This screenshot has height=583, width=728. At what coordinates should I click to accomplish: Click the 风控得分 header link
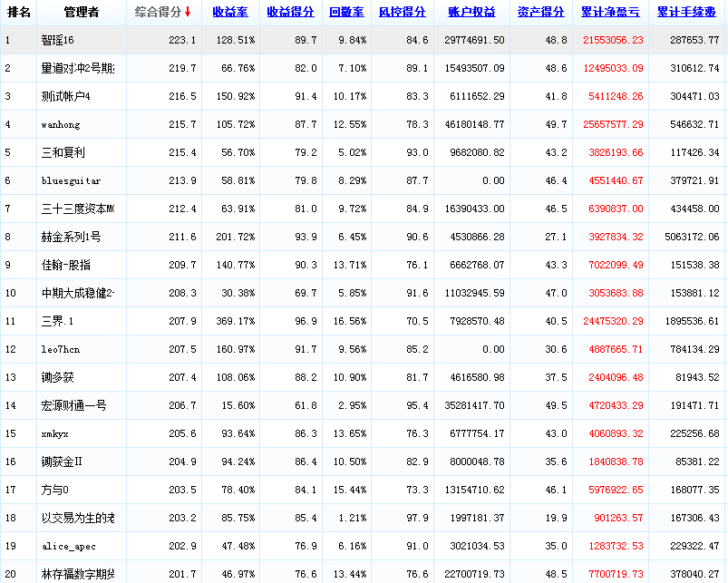click(402, 13)
